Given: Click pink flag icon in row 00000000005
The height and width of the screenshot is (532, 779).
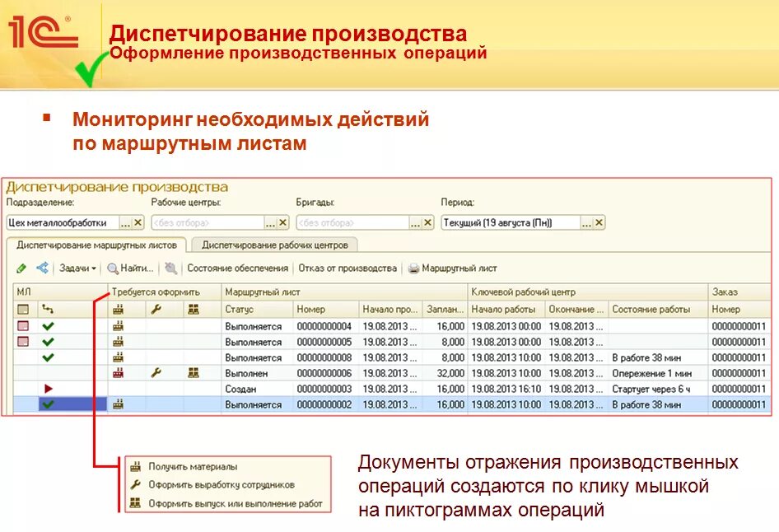Looking at the screenshot, I should pyautogui.click(x=23, y=342).
